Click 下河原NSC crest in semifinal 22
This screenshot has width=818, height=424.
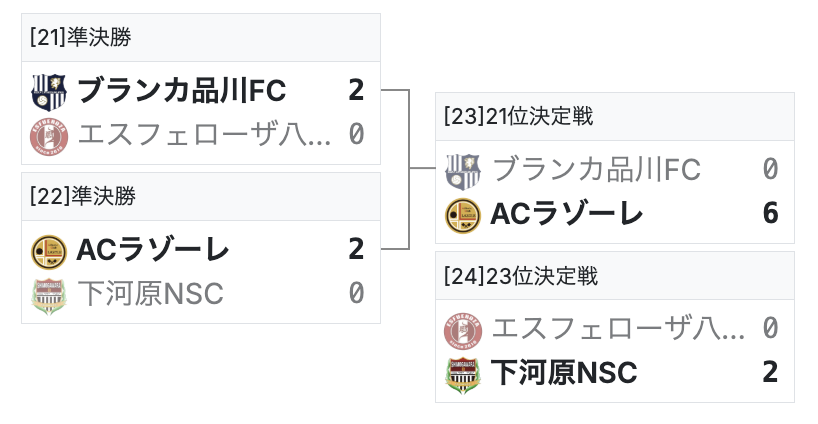[x=48, y=293]
